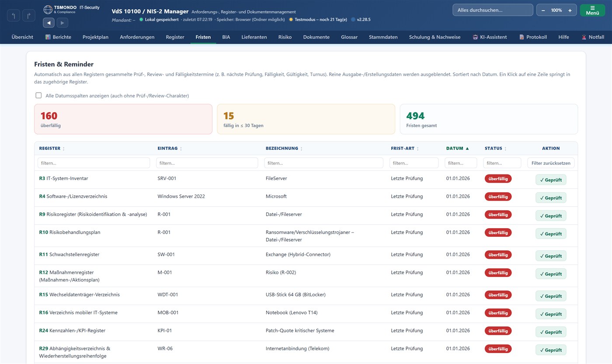Click the Register column filter field
Viewport: 612px width, 364px height.
[94, 163]
